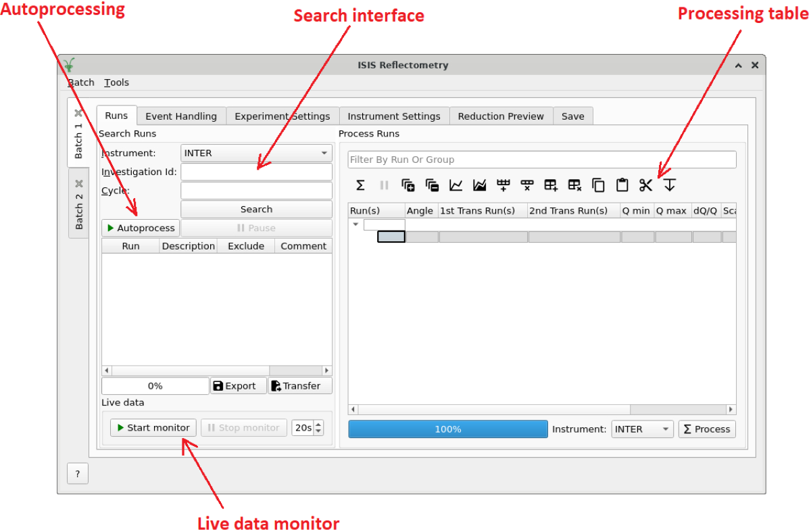Open the Instrument dropdown beside the Process button

(x=642, y=429)
